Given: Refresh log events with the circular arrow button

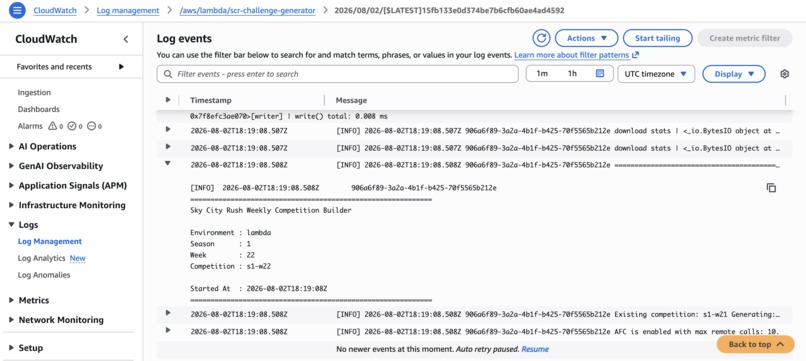Looking at the screenshot, I should 541,38.
